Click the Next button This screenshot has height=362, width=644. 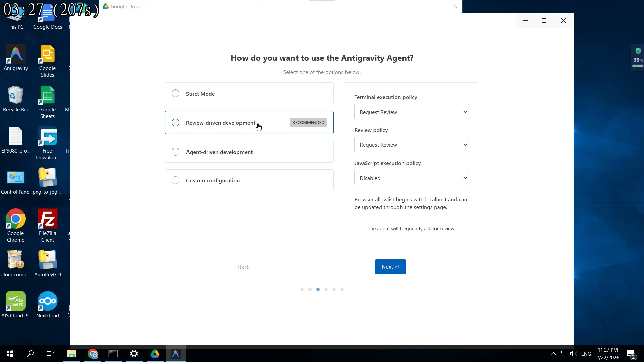point(390,266)
